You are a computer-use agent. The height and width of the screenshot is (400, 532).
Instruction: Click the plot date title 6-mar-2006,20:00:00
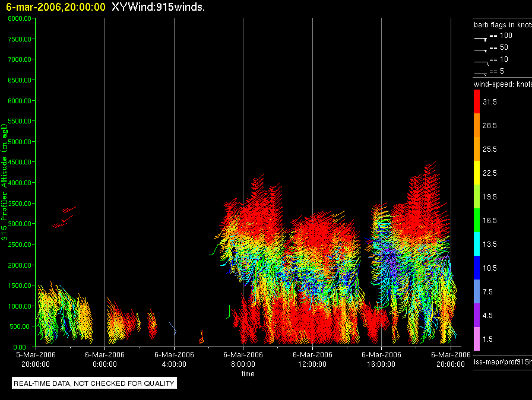click(x=56, y=7)
